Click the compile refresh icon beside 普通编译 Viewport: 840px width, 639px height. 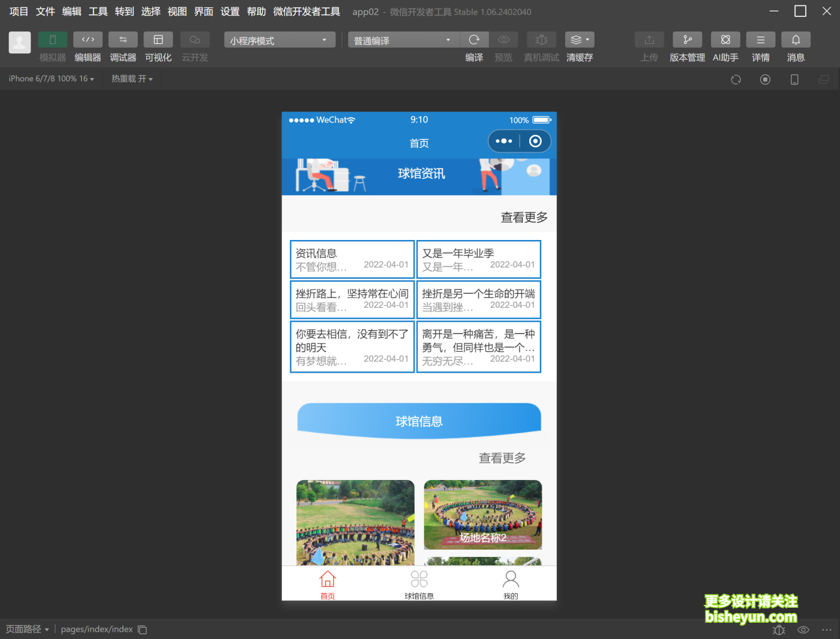click(x=474, y=40)
